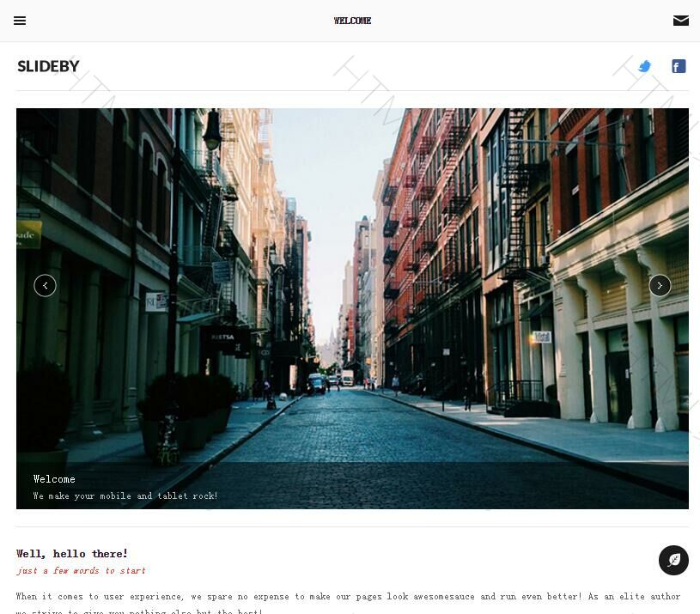This screenshot has width=700, height=614.
Task: Click the user experience paragraph text
Action: tap(348, 604)
